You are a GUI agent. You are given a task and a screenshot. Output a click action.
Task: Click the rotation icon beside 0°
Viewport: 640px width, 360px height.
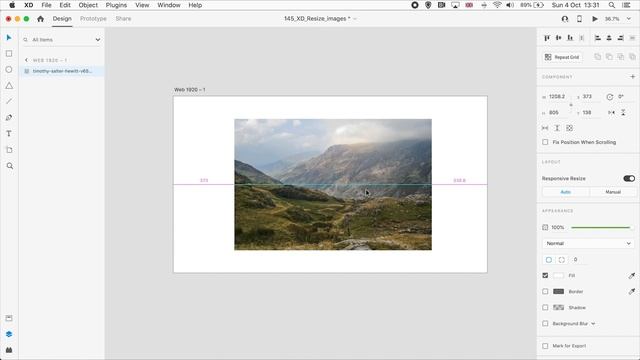point(609,97)
